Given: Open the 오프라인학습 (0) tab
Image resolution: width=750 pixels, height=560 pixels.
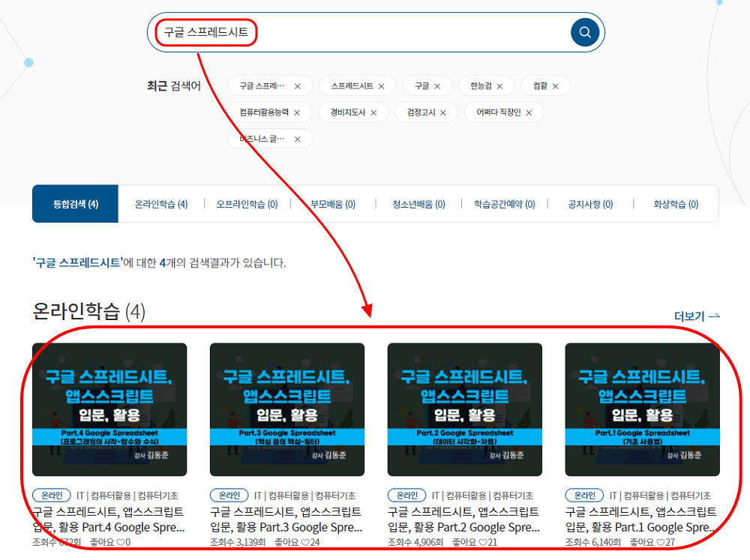Looking at the screenshot, I should coord(247,204).
